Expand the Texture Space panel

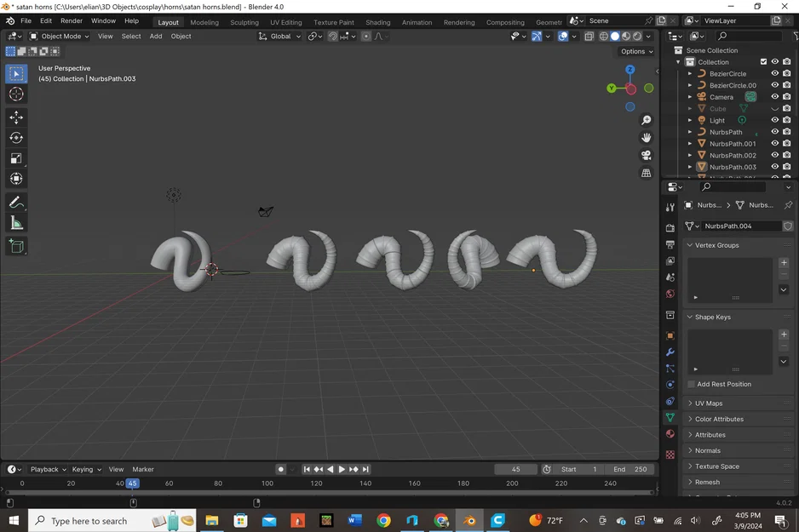point(716,466)
